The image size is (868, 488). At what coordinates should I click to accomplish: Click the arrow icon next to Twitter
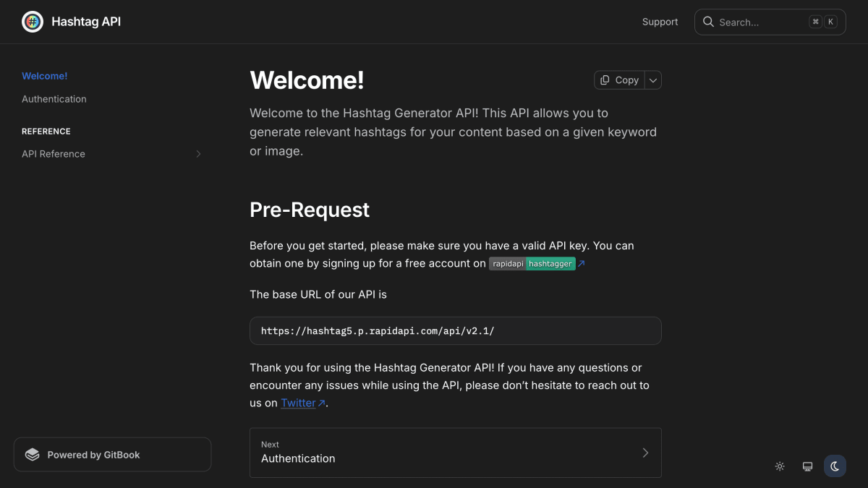[321, 403]
